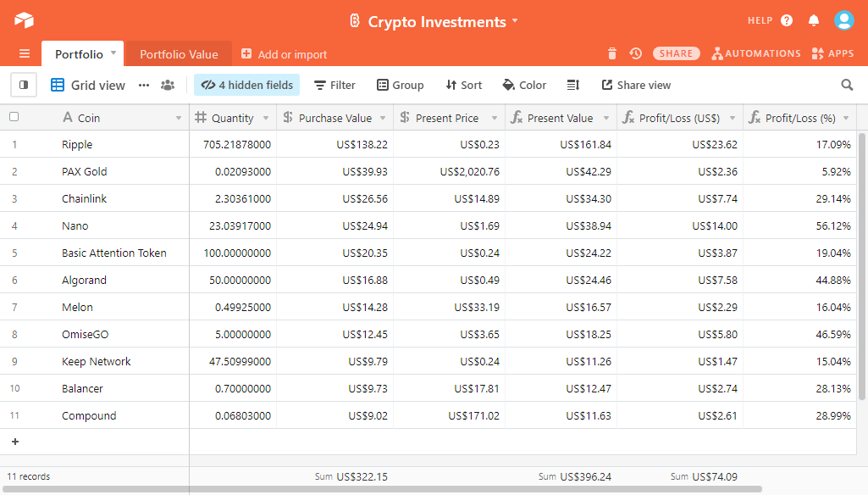Screen dimensions: 868x495
Task: Open the row height icon
Action: (x=573, y=85)
